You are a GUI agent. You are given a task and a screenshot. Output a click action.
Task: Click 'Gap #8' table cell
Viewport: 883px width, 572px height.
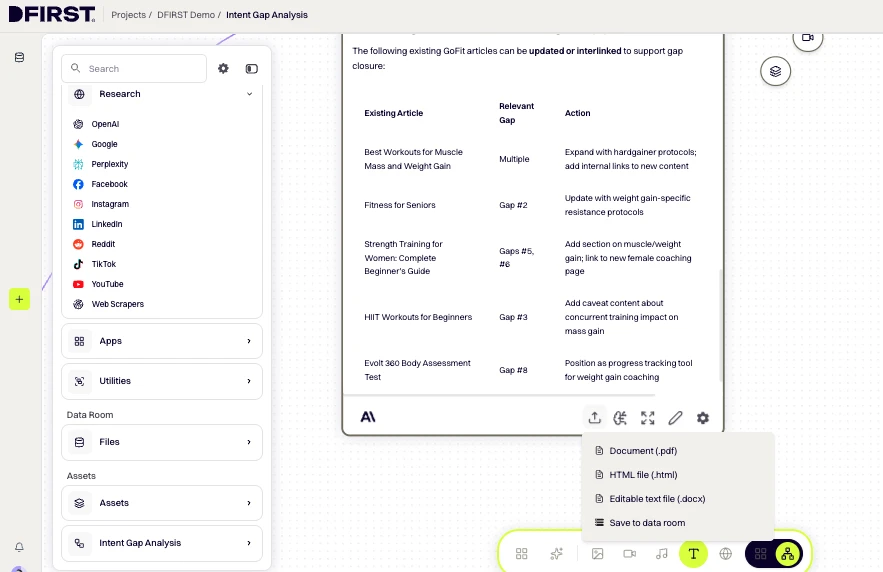pyautogui.click(x=513, y=370)
